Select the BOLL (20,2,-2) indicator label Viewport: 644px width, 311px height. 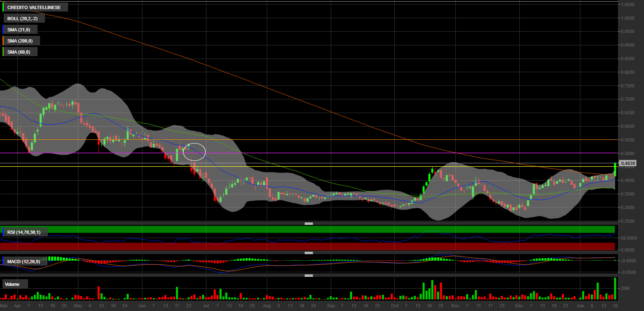pyautogui.click(x=23, y=19)
